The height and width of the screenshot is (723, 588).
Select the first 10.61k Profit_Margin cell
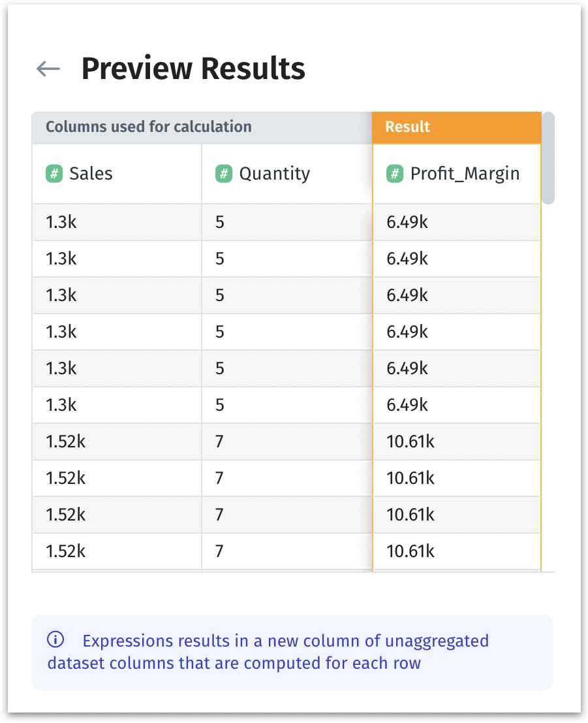coord(410,442)
